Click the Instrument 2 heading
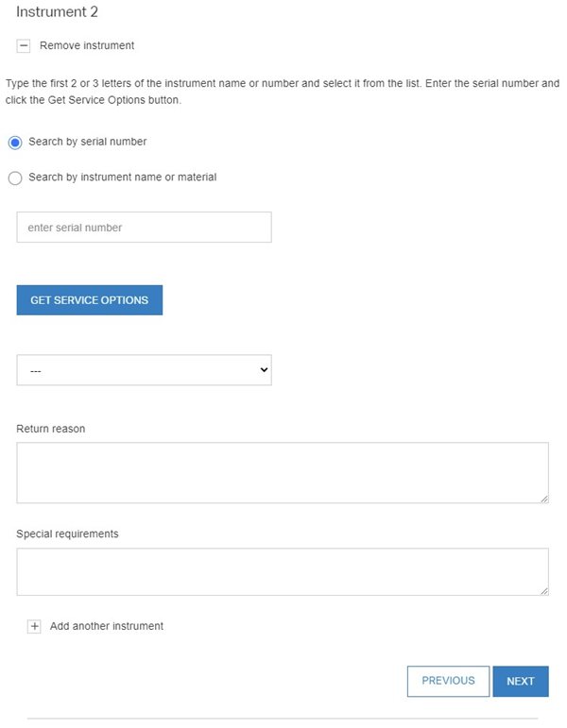The height and width of the screenshot is (728, 567). 58,12
